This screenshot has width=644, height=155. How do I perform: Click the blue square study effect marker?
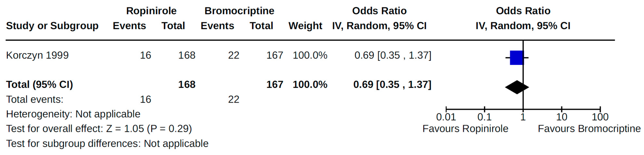(516, 58)
